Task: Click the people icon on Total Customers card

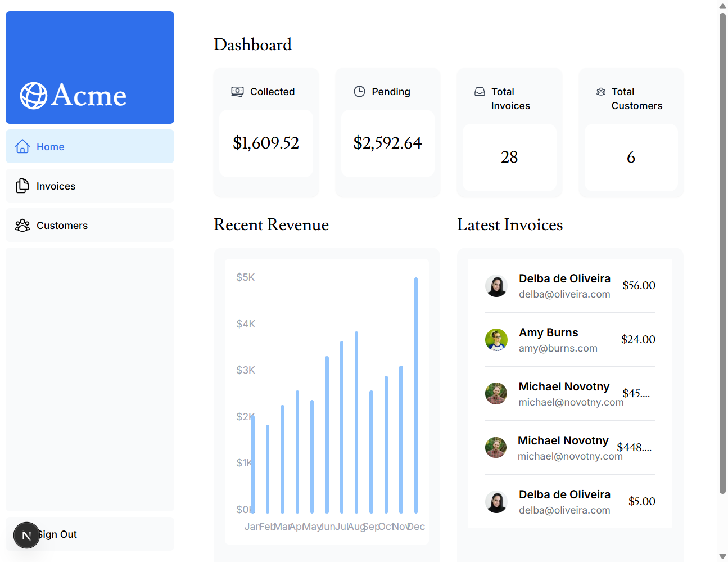Action: pyautogui.click(x=601, y=91)
